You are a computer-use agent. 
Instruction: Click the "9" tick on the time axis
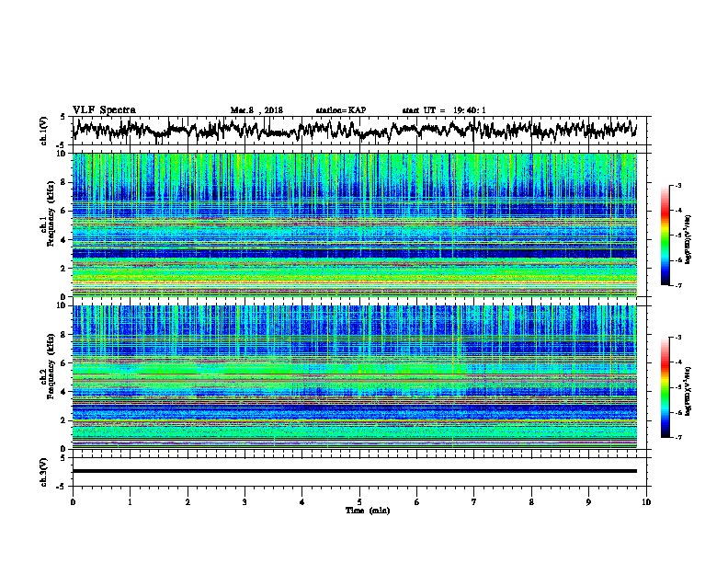[588, 502]
